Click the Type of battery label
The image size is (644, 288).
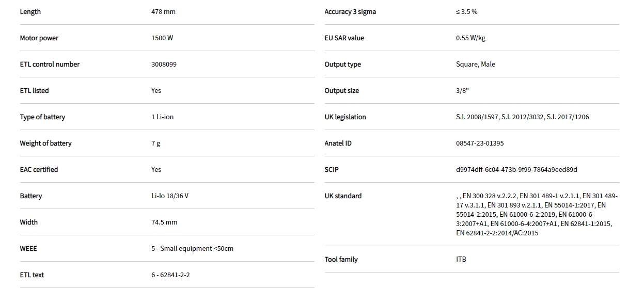[42, 117]
